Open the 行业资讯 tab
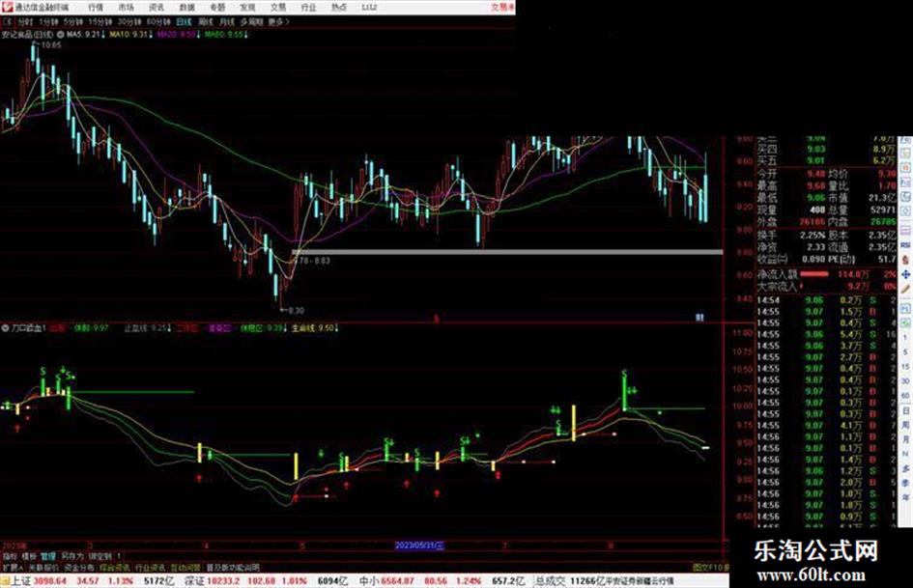 coord(150,567)
